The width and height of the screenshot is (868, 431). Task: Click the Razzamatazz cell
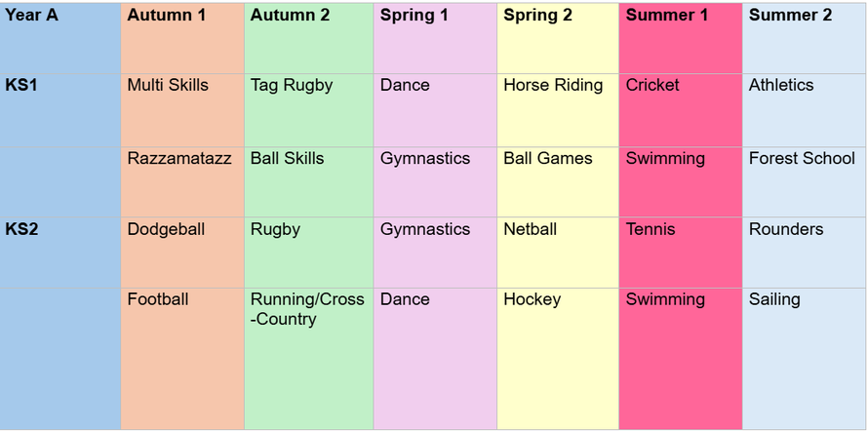[179, 158]
